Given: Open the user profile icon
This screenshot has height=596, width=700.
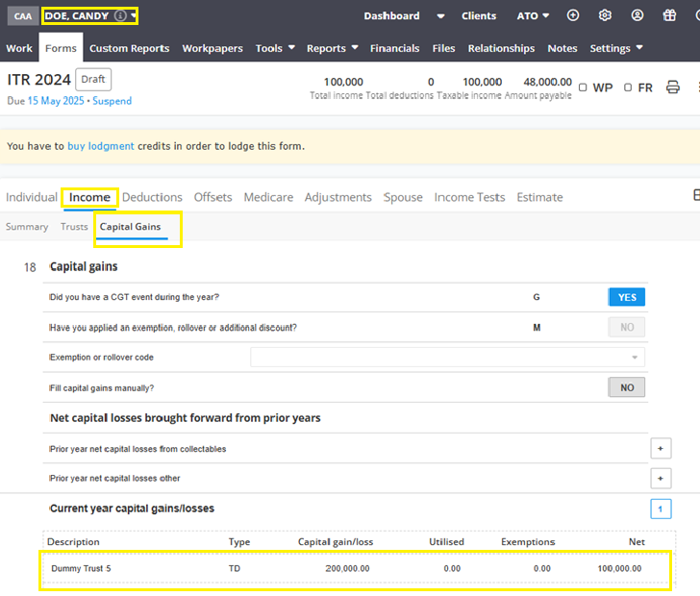Looking at the screenshot, I should click(637, 15).
